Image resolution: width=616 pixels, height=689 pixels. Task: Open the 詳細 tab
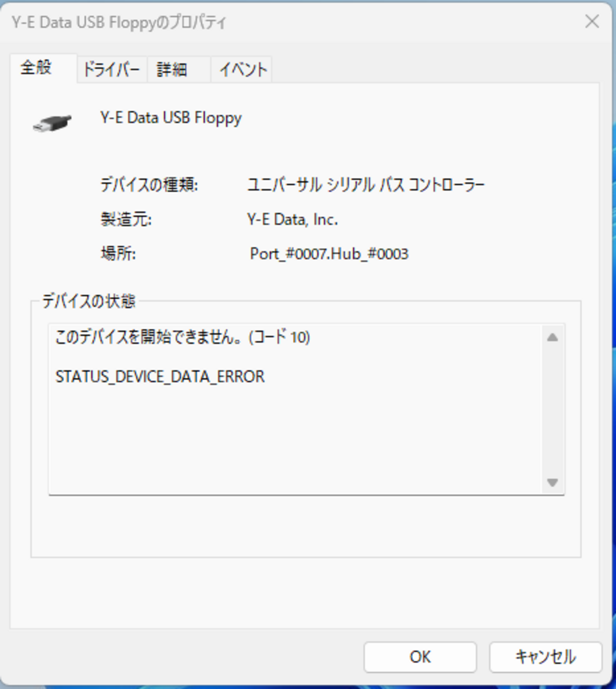point(179,70)
